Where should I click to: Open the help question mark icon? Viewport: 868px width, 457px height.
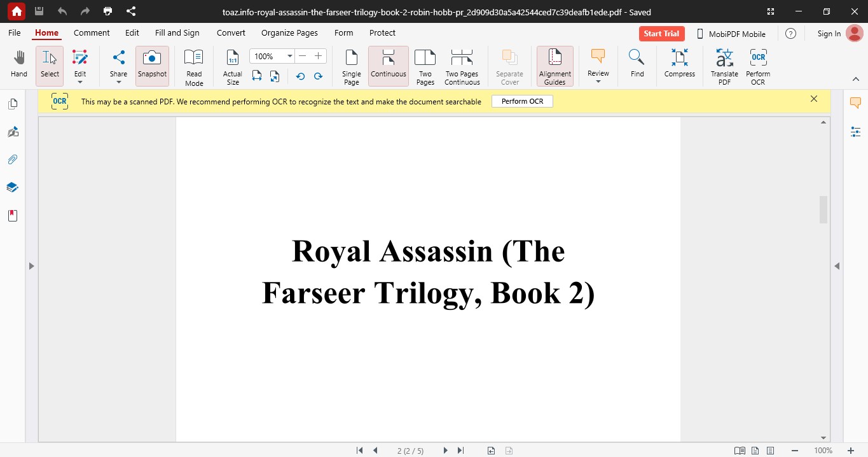tap(790, 34)
